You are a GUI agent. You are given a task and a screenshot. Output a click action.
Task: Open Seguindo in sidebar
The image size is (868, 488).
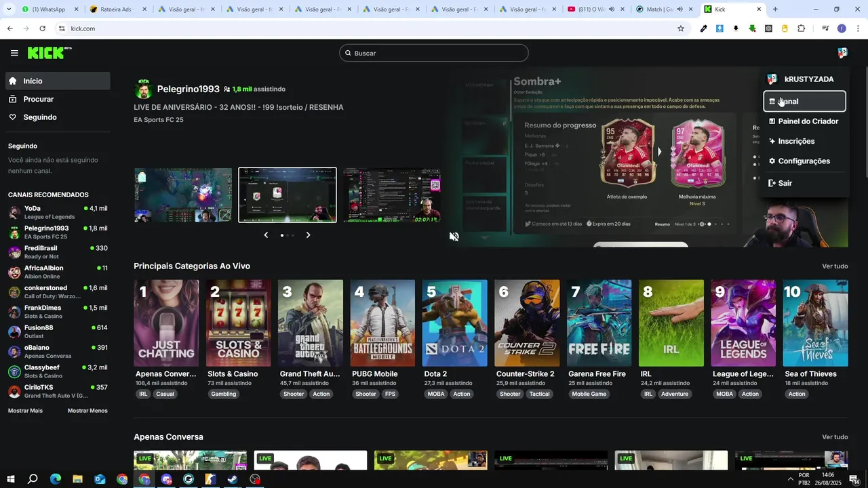coord(58,117)
